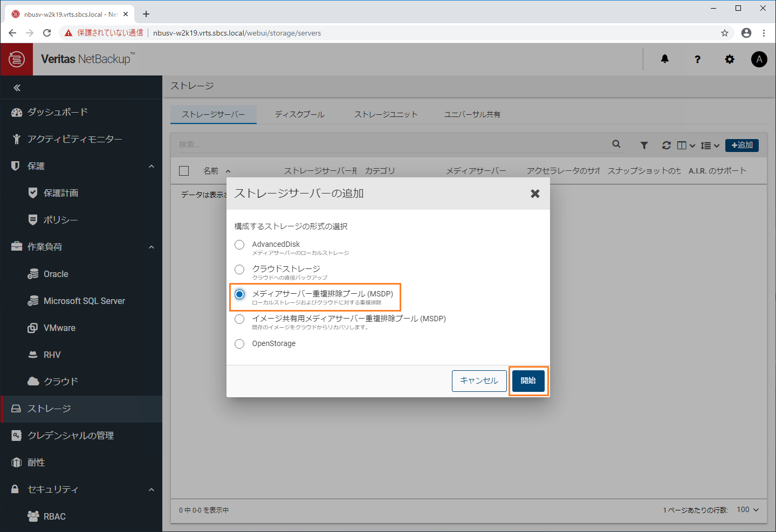This screenshot has width=776, height=532.
Task: Collapse the 保護 section chevron
Action: pos(152,166)
